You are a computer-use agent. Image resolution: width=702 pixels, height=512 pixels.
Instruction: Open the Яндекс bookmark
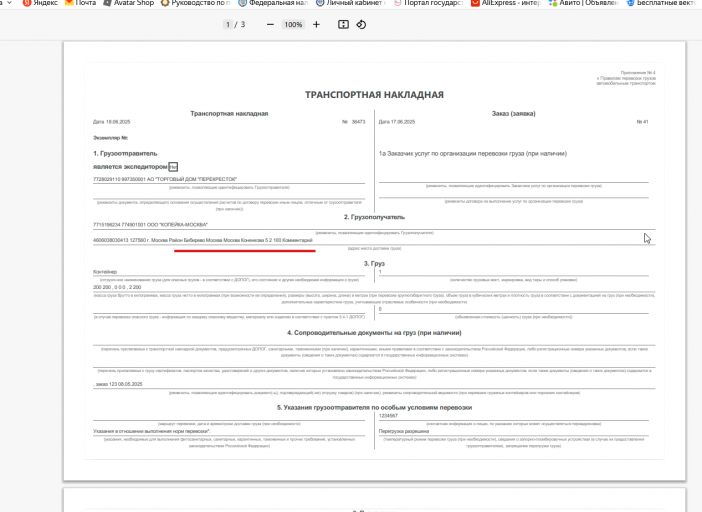pyautogui.click(x=40, y=3)
